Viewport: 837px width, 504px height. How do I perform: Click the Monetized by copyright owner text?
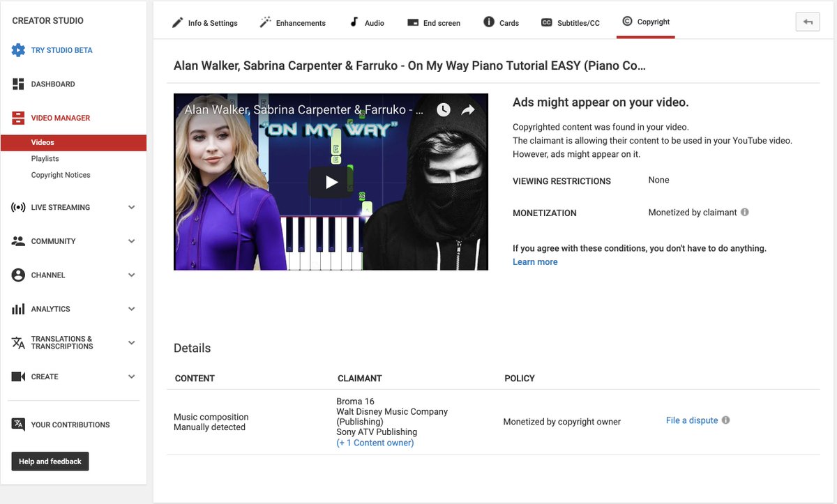click(561, 422)
